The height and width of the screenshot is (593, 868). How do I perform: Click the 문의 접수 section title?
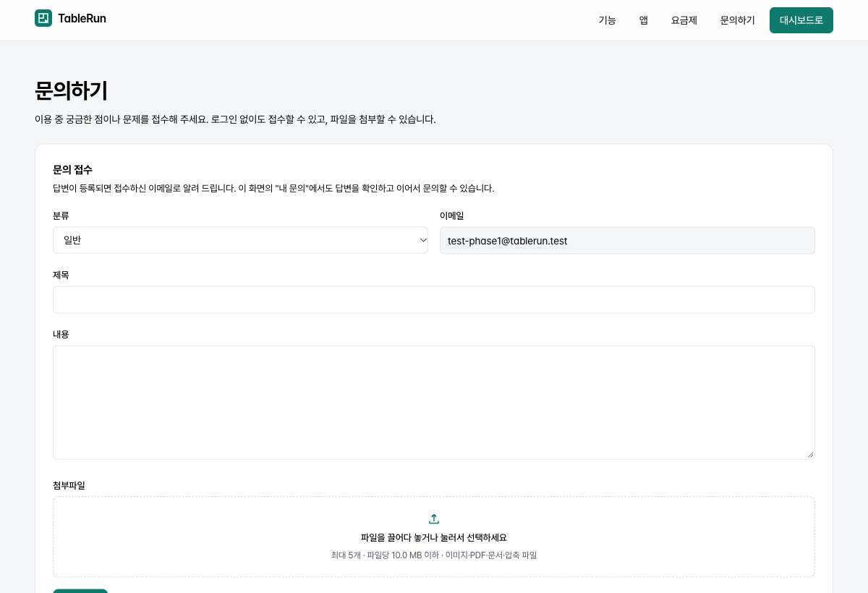[72, 169]
